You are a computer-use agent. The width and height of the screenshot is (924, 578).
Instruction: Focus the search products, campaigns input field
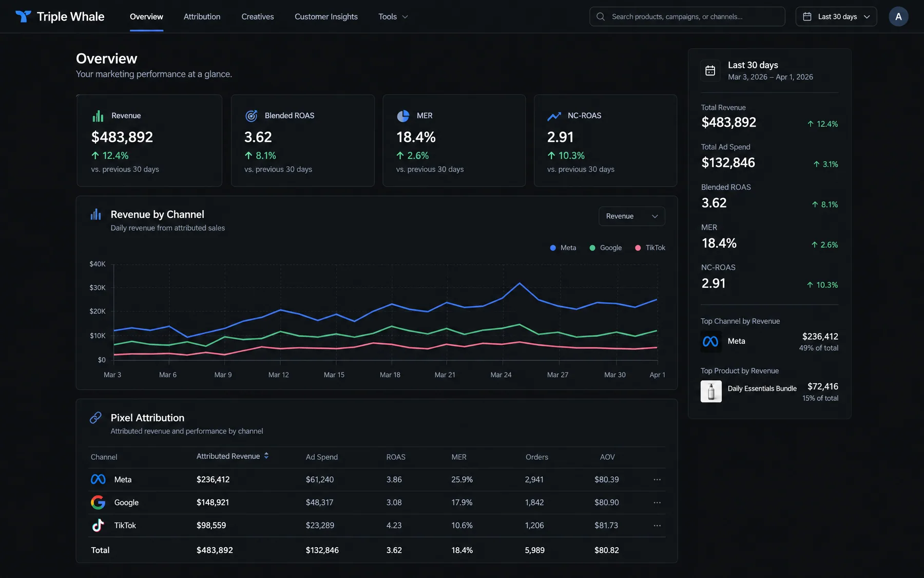(x=687, y=16)
